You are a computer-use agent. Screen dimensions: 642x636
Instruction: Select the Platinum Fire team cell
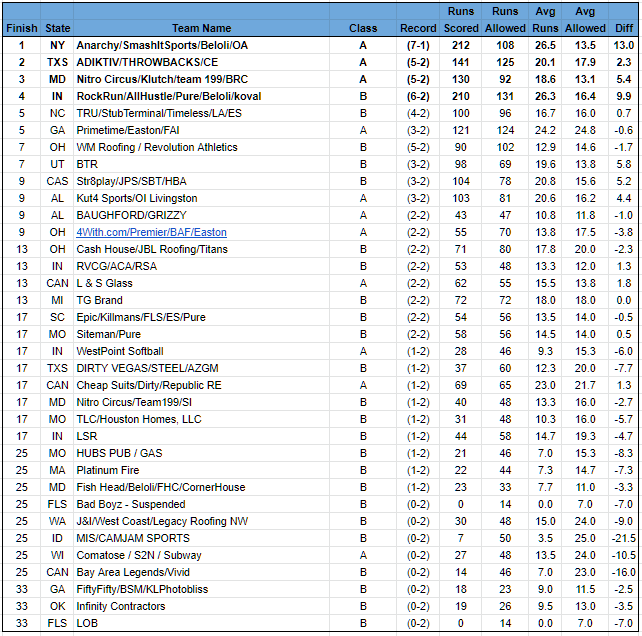tap(201, 470)
